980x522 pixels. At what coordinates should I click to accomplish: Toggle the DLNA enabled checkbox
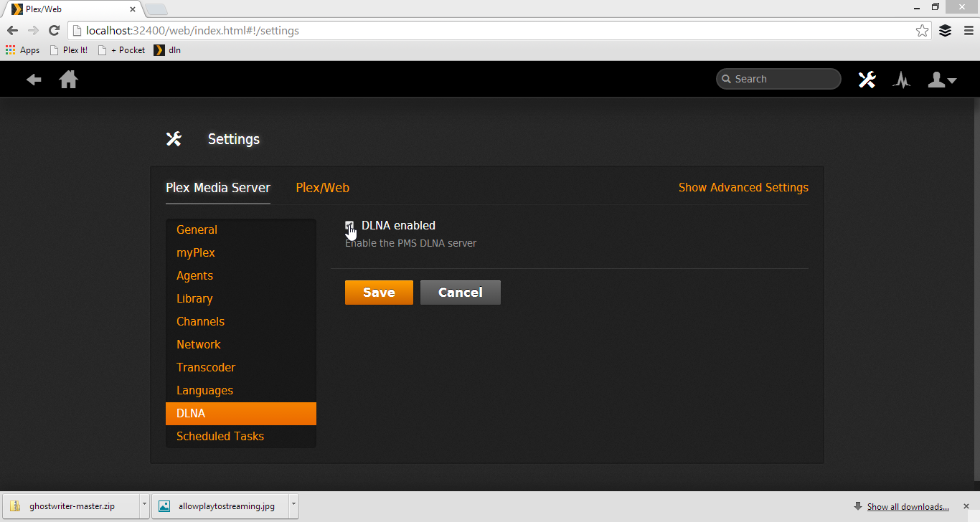[349, 226]
